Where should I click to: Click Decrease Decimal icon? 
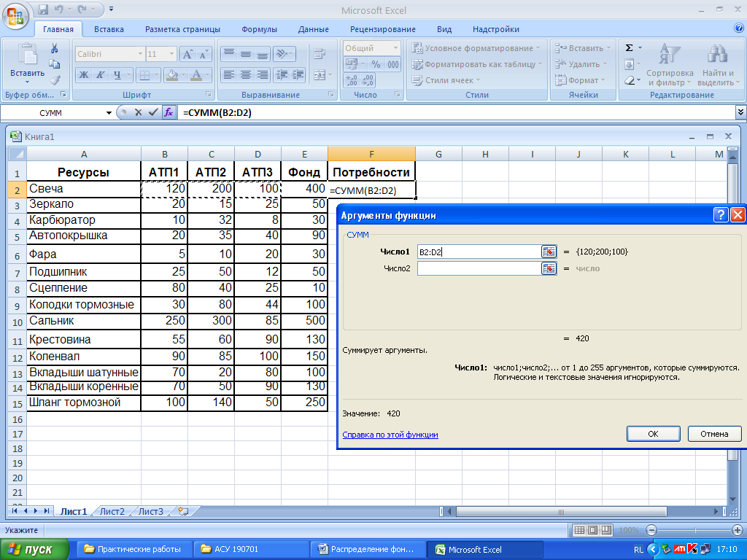(x=368, y=81)
